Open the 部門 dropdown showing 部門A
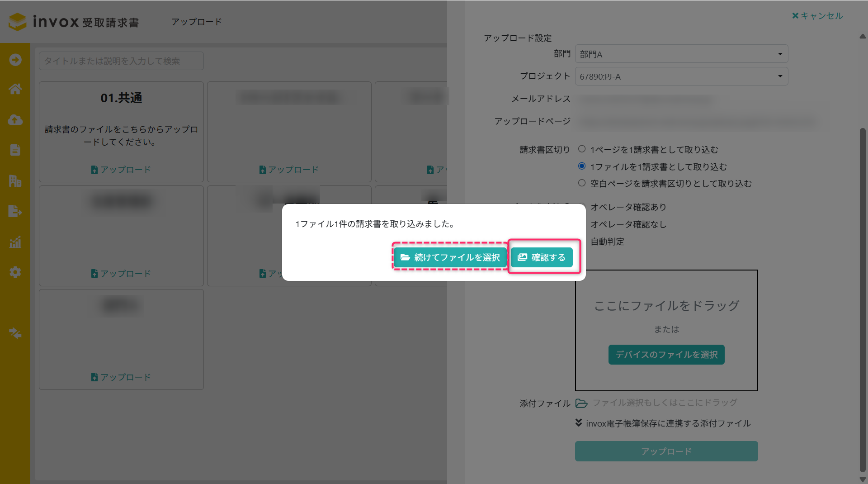This screenshot has width=868, height=484. pos(681,54)
